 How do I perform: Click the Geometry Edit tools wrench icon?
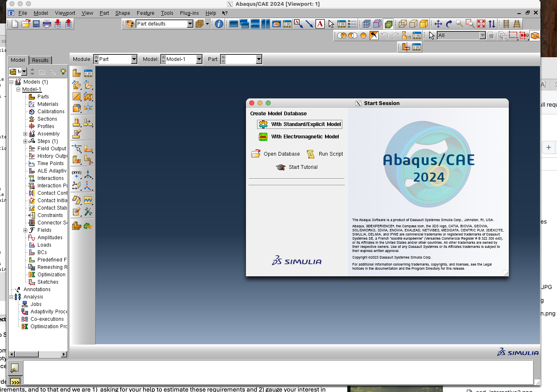88,212
